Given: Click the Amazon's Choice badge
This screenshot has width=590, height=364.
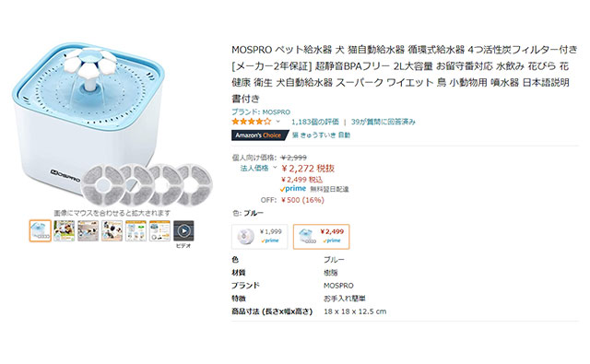Looking at the screenshot, I should click(260, 135).
